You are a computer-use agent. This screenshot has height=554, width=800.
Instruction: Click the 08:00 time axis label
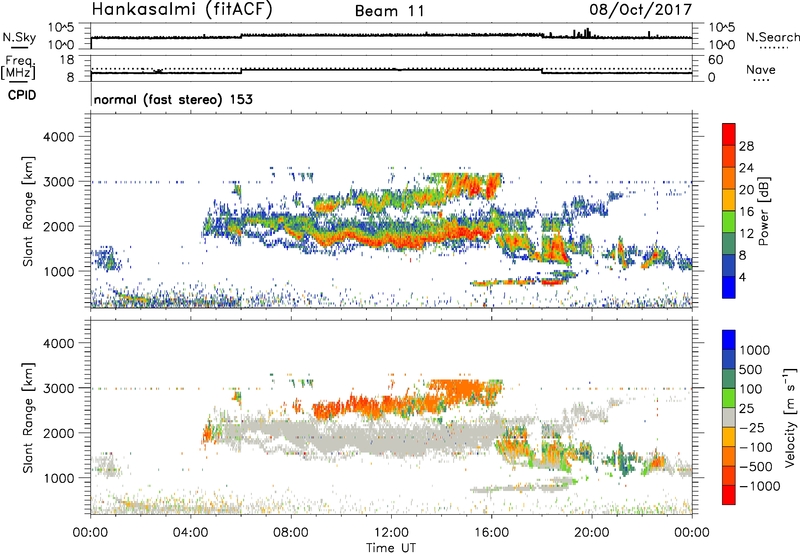(291, 533)
